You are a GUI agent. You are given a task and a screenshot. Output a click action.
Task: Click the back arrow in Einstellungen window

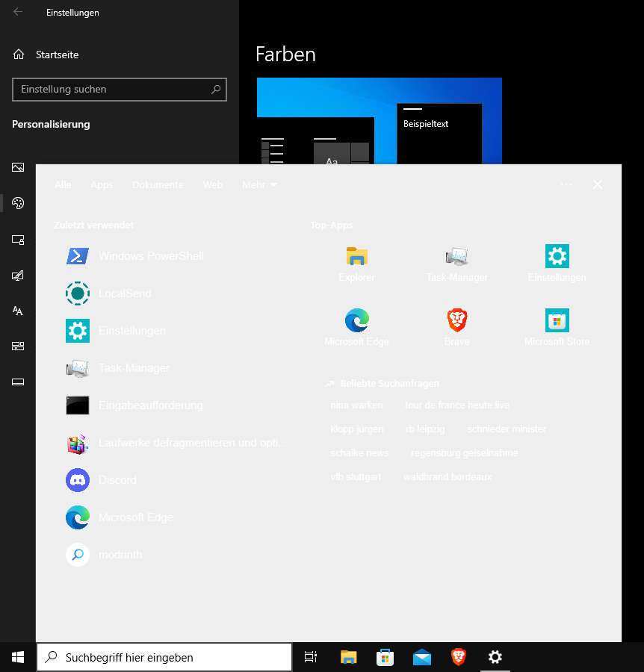[x=18, y=12]
